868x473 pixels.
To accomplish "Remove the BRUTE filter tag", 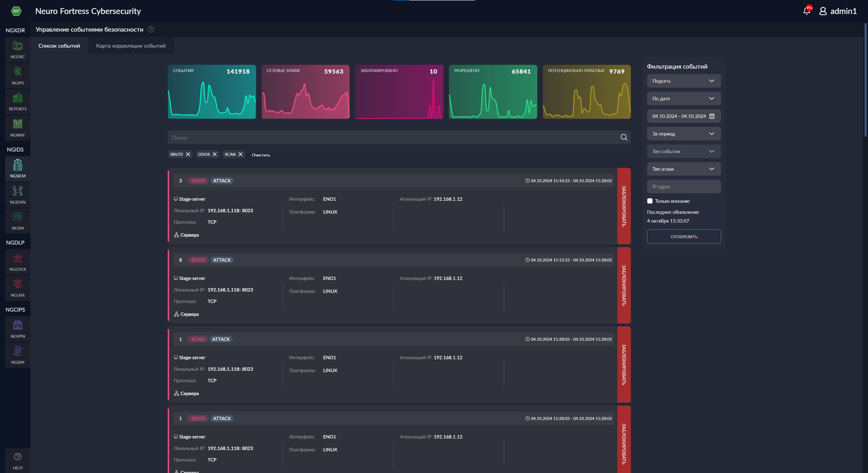I will coord(188,154).
